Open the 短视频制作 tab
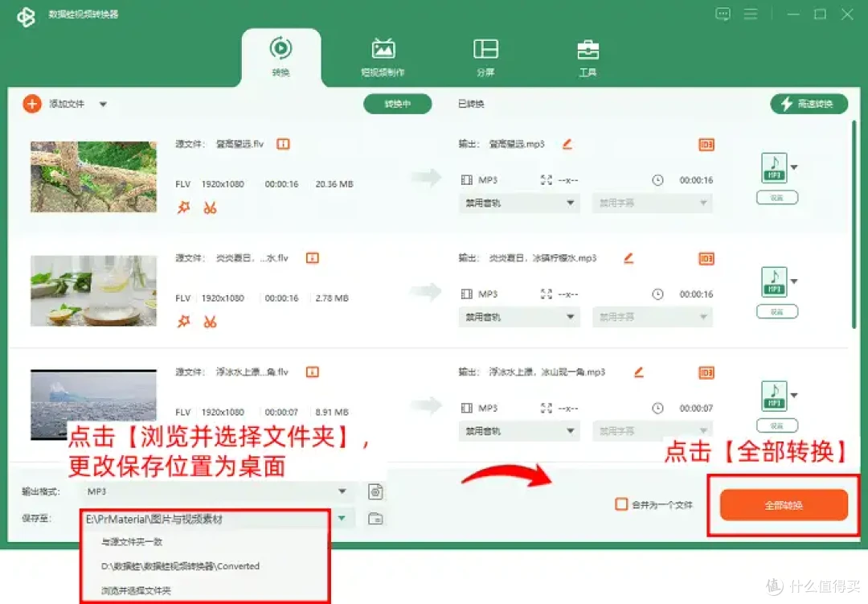Viewport: 868px width, 604px height. pyautogui.click(x=383, y=57)
